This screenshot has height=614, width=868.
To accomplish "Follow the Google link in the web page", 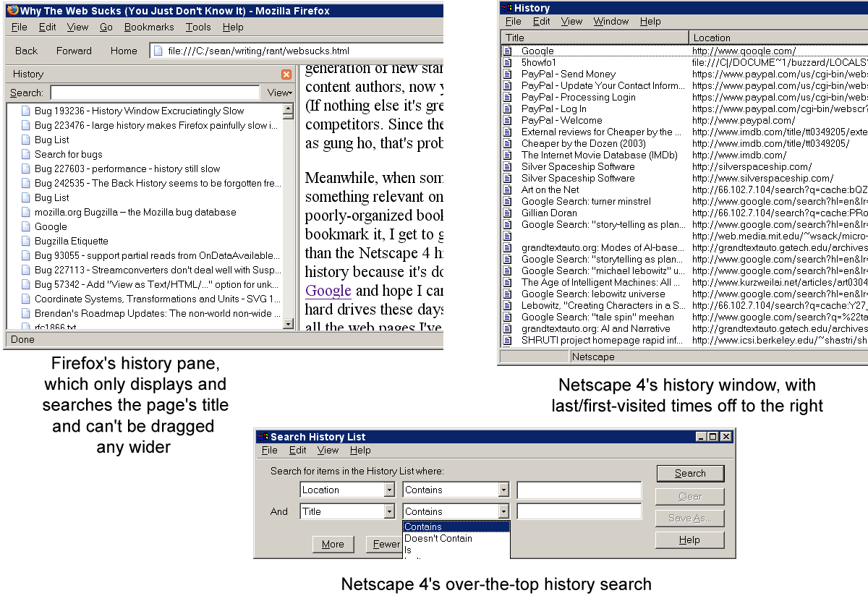I will 328,291.
